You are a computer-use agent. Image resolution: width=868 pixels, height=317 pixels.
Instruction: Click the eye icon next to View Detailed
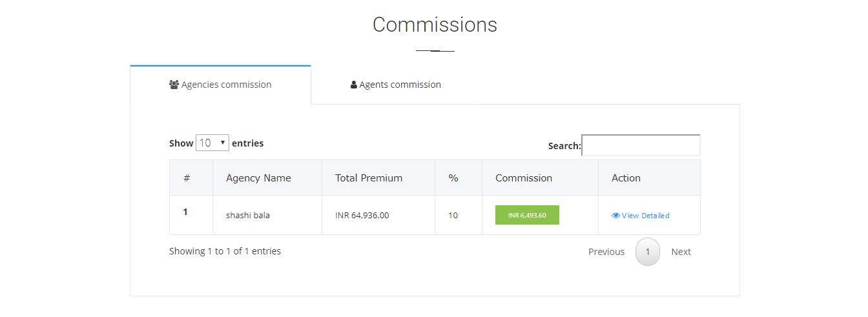click(x=615, y=216)
